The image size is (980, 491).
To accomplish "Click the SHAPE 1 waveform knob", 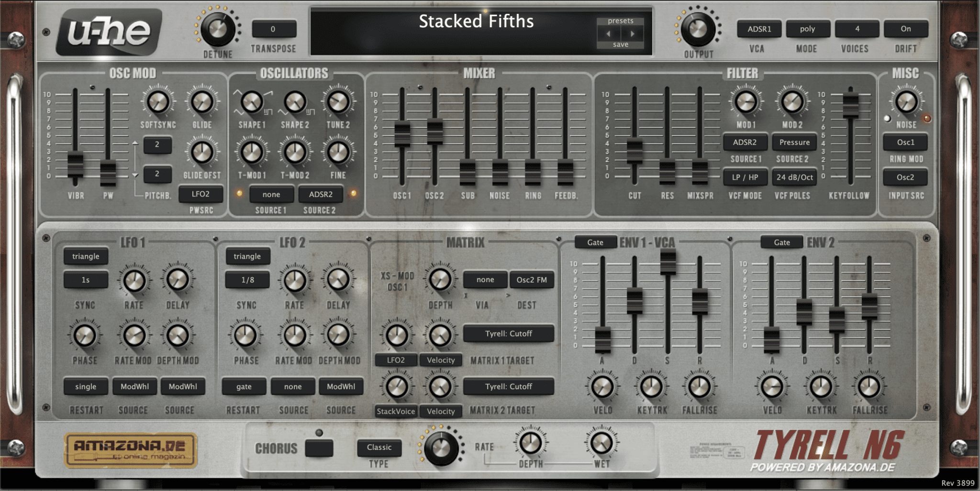I will [252, 102].
